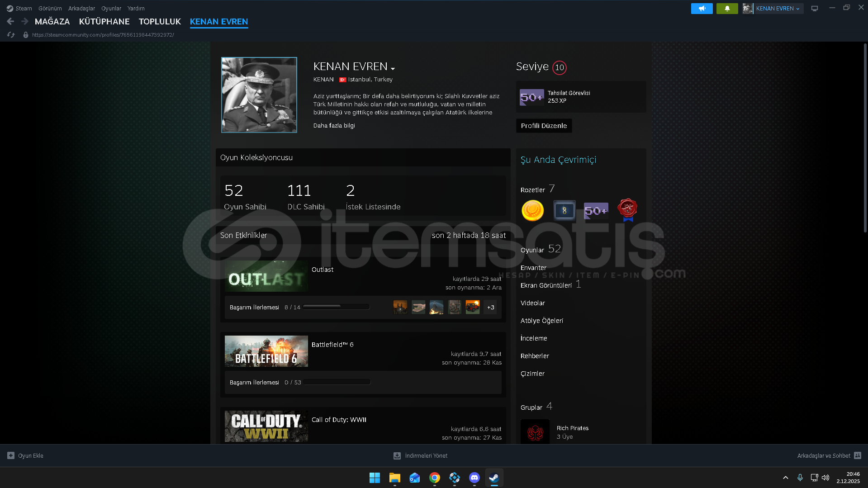Open Discord from the taskbar
The width and height of the screenshot is (868, 488).
[x=474, y=478]
